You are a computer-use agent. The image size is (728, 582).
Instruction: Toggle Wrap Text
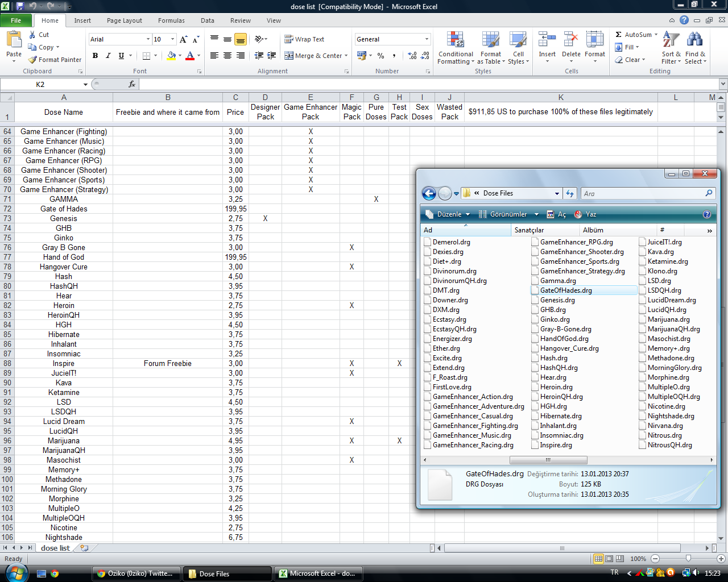coord(304,39)
